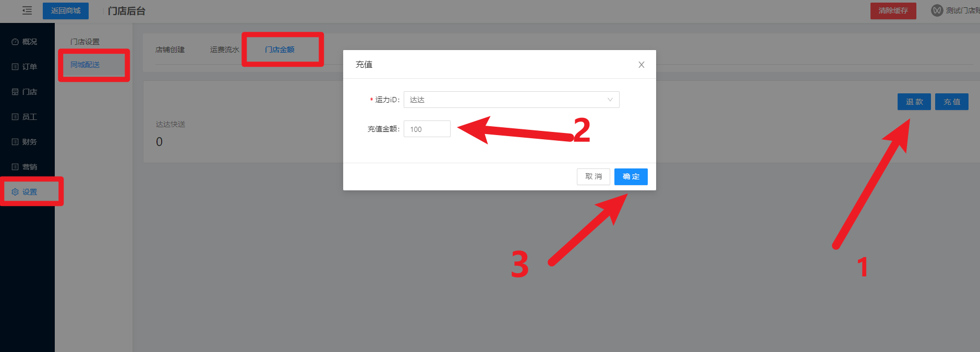
Task: Switch to the 运费流水 tab
Action: click(x=225, y=50)
